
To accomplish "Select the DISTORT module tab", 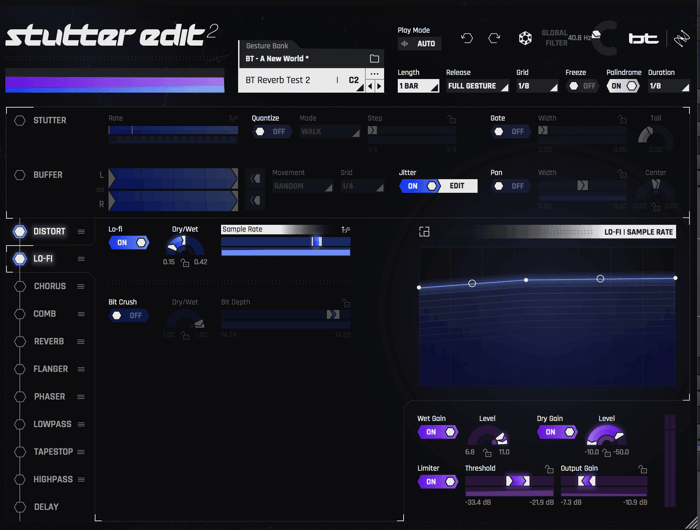I will [x=49, y=231].
